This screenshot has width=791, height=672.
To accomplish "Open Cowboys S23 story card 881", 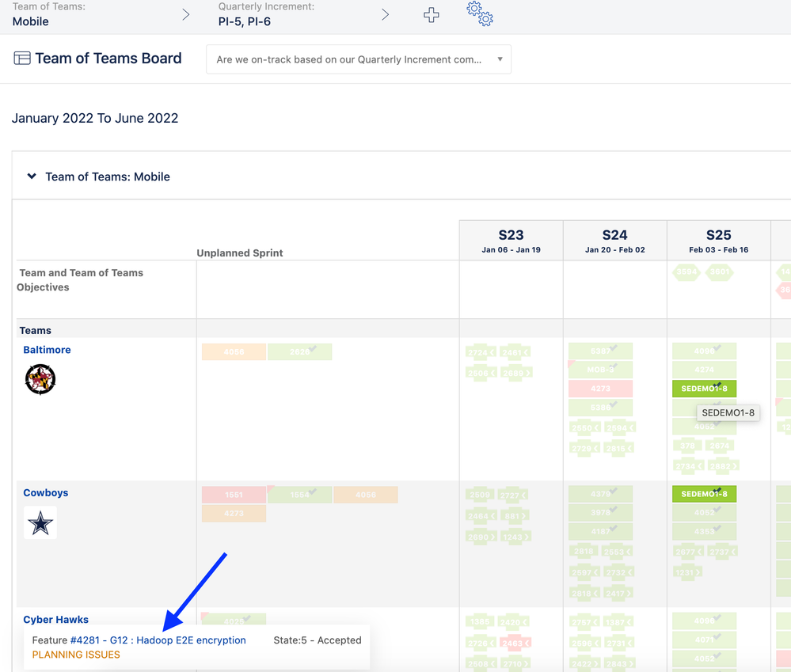I will point(515,516).
